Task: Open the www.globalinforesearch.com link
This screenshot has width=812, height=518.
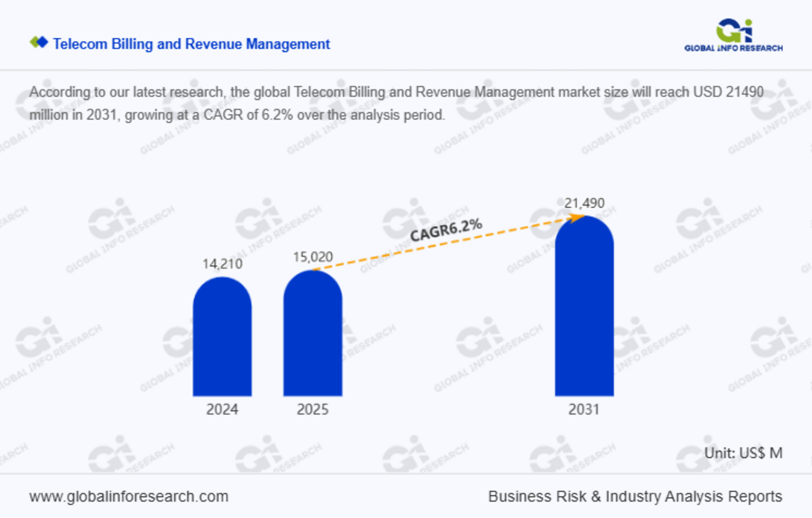Action: click(129, 497)
